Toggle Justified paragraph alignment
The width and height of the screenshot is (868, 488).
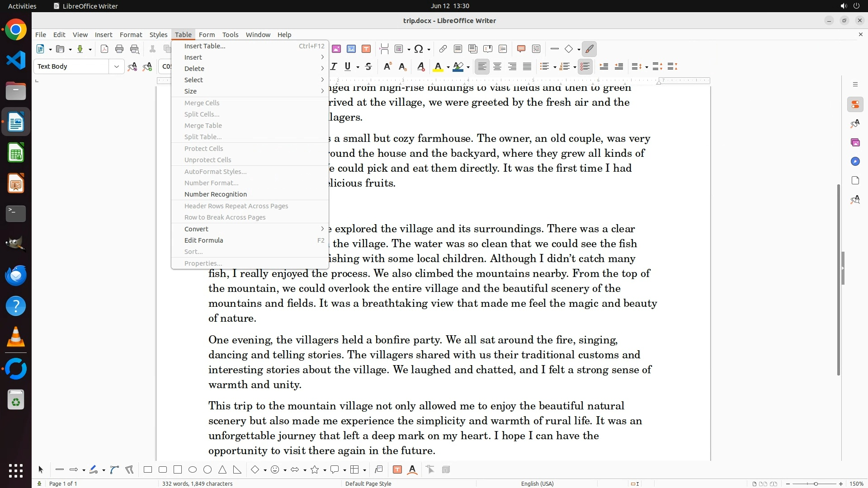[x=527, y=66]
